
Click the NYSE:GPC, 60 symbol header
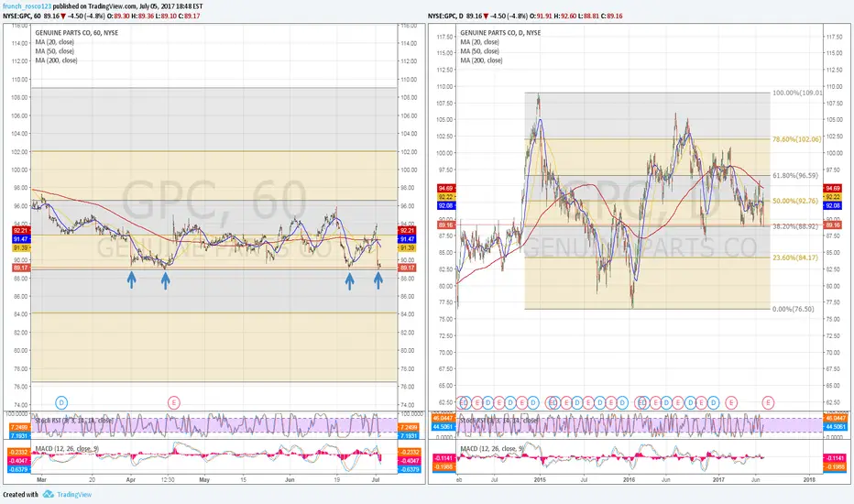click(x=22, y=16)
